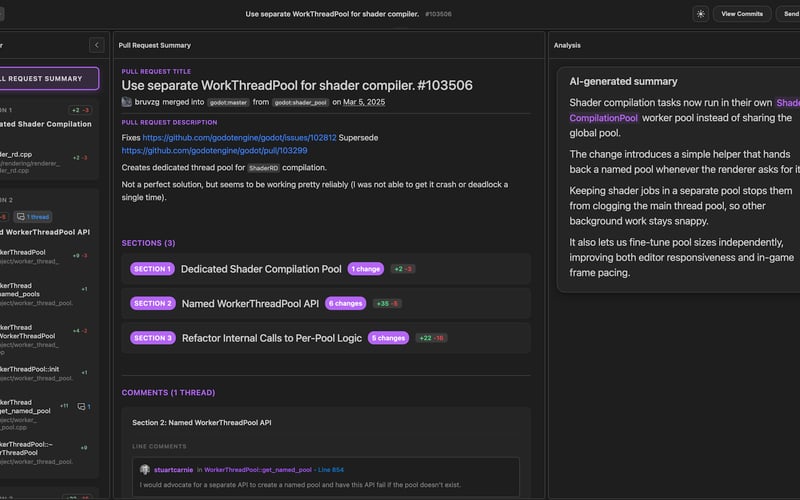The image size is (800, 500).
Task: Click thread comment icon beside get_named_pool
Action: (x=84, y=407)
